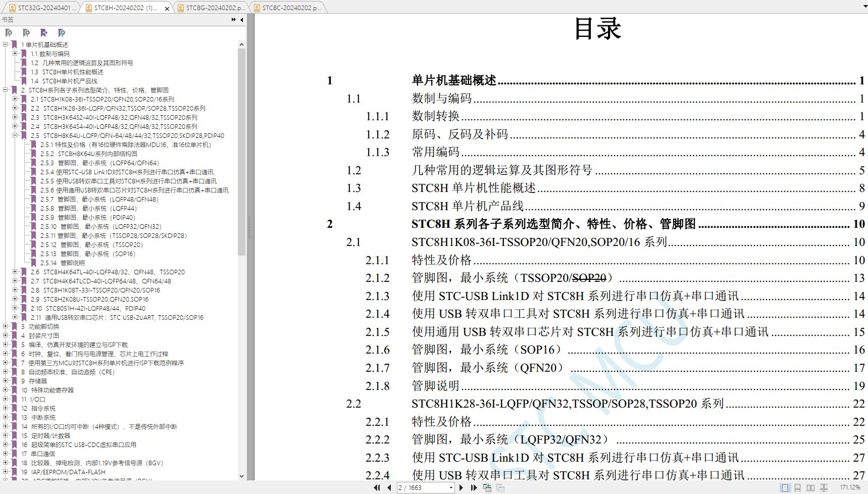
Task: Collapse bookmark 2.5 STC8H8K64U
Action: [15, 135]
